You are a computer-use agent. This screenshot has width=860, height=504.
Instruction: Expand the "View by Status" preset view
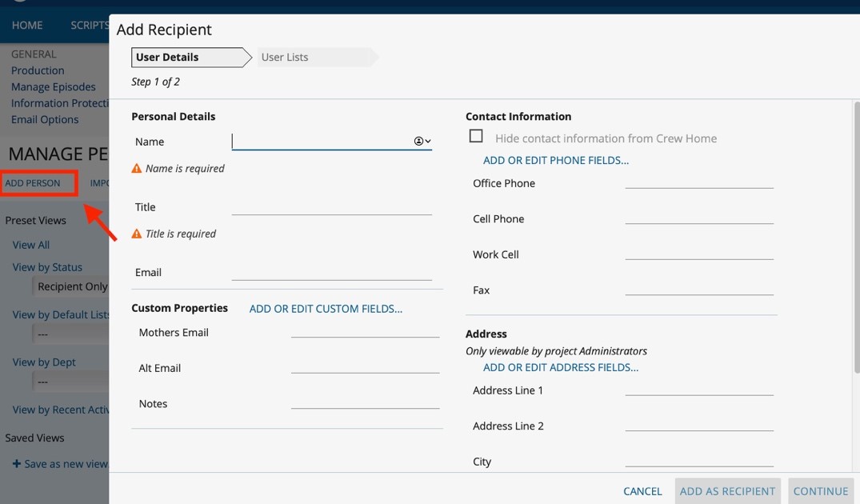coord(46,266)
